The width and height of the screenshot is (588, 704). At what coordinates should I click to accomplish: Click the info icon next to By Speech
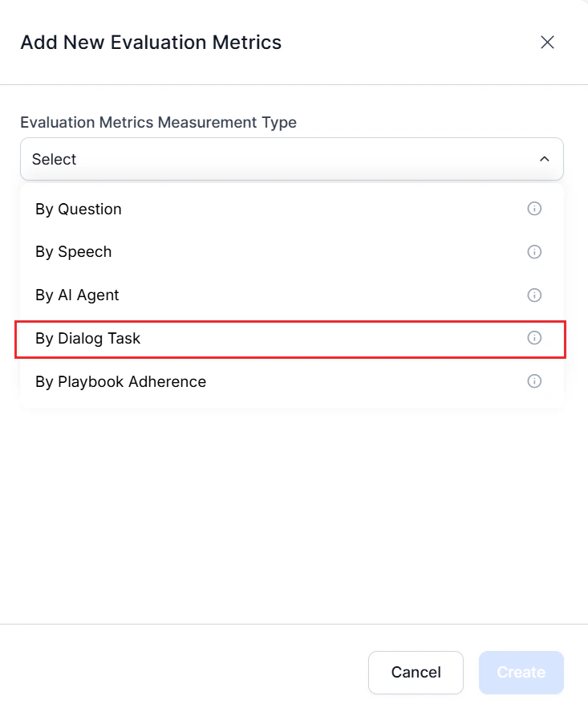pyautogui.click(x=534, y=252)
